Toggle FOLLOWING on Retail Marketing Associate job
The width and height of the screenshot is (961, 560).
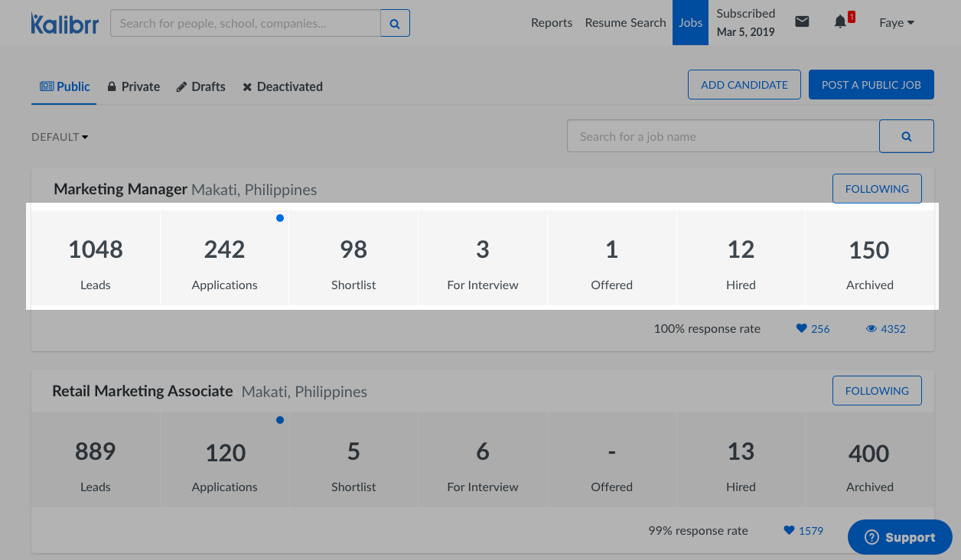pos(876,391)
